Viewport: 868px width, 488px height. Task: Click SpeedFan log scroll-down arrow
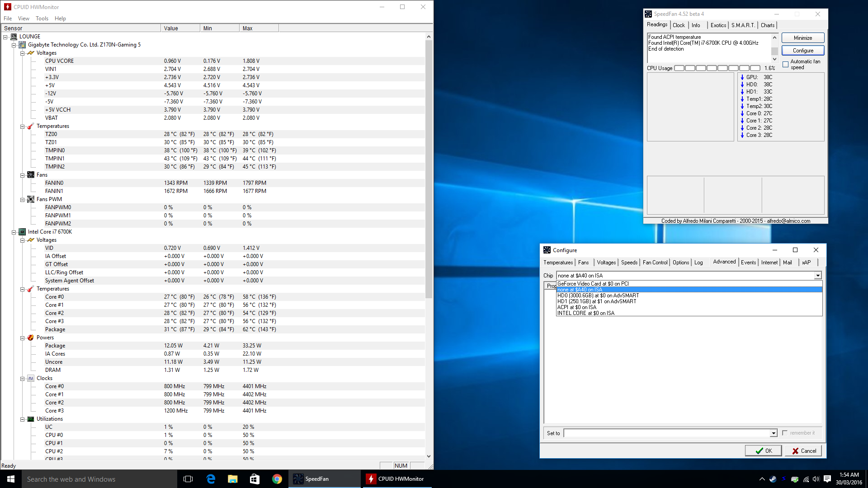pyautogui.click(x=774, y=59)
